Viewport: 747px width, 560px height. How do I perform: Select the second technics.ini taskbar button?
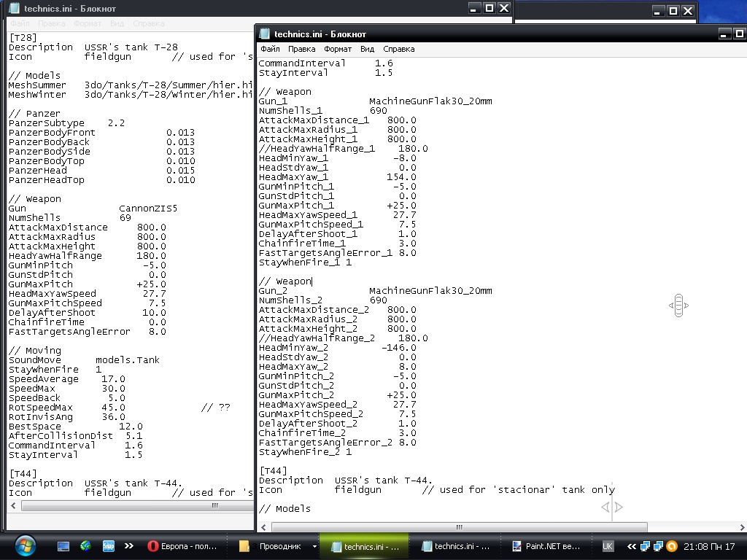[456, 546]
